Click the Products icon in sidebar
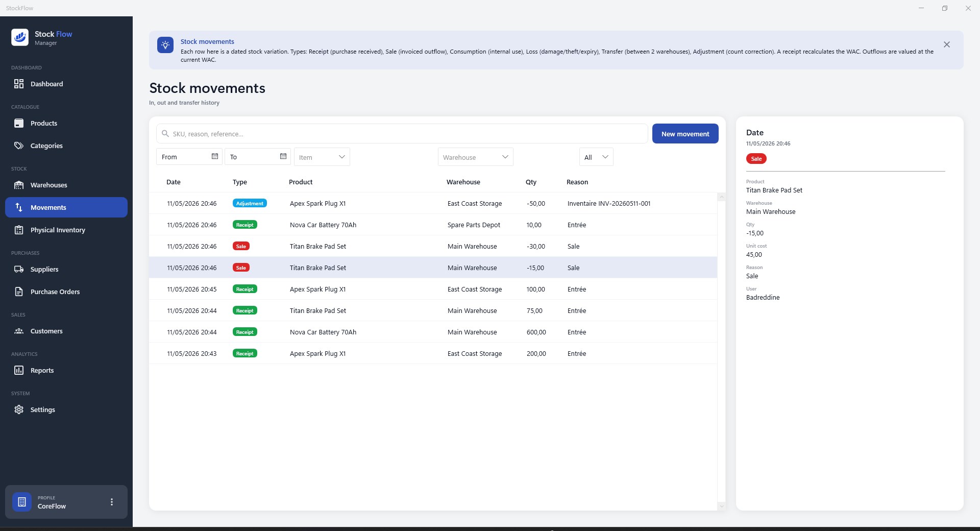The image size is (980, 531). point(19,123)
